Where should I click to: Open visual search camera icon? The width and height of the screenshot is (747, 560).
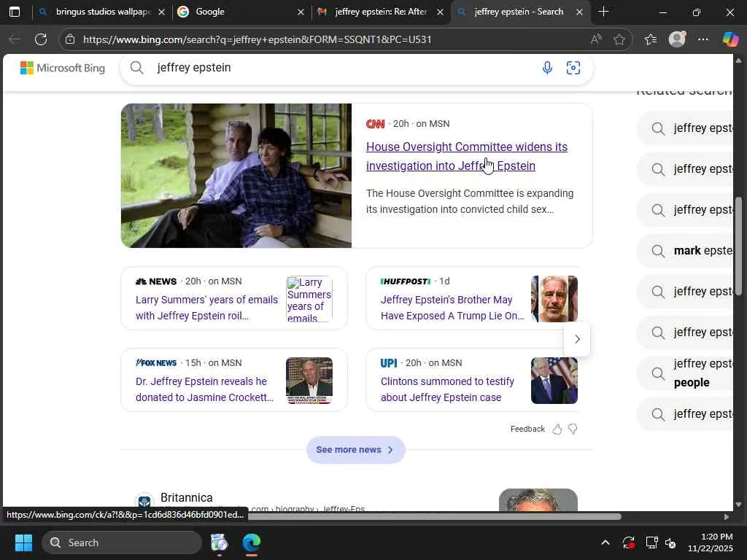[x=573, y=68]
